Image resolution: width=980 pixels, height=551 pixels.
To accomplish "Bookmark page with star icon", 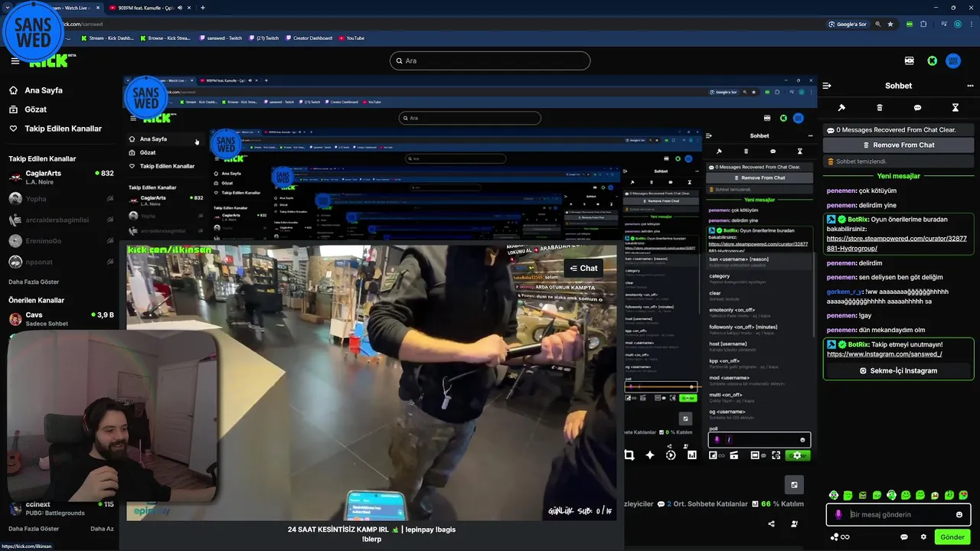I will click(890, 24).
